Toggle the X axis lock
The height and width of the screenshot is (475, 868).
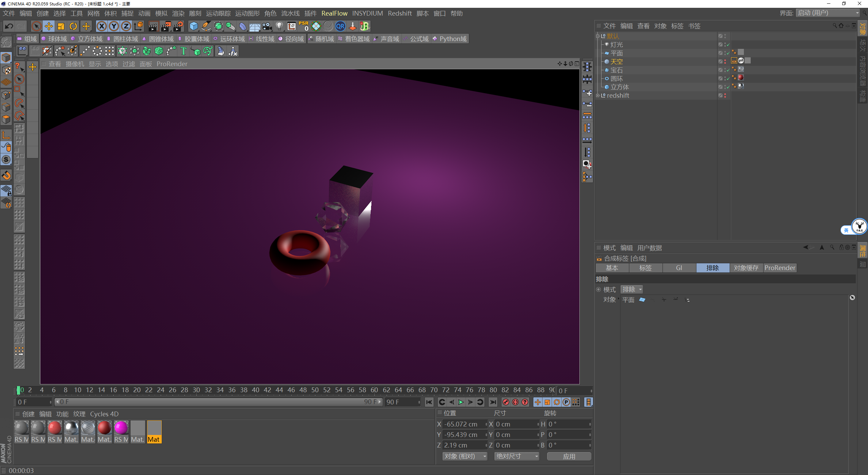coord(101,26)
